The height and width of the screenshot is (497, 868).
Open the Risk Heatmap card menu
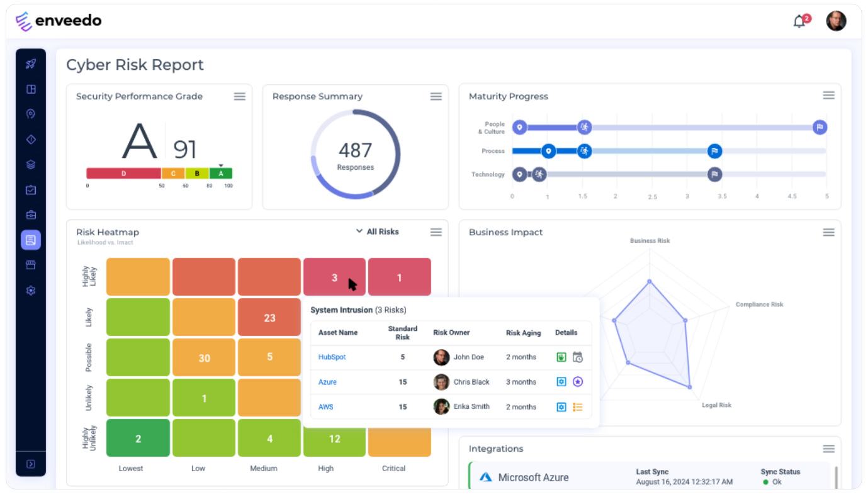coord(436,232)
